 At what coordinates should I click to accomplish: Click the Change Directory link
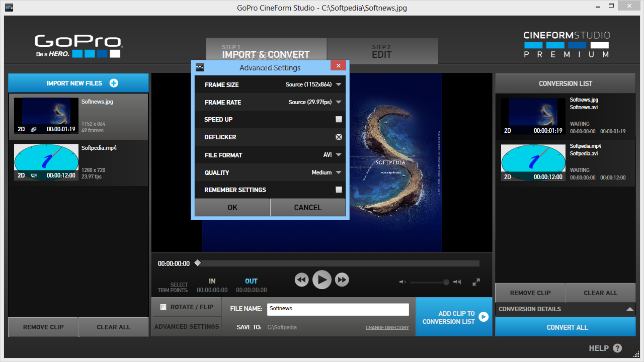point(387,328)
